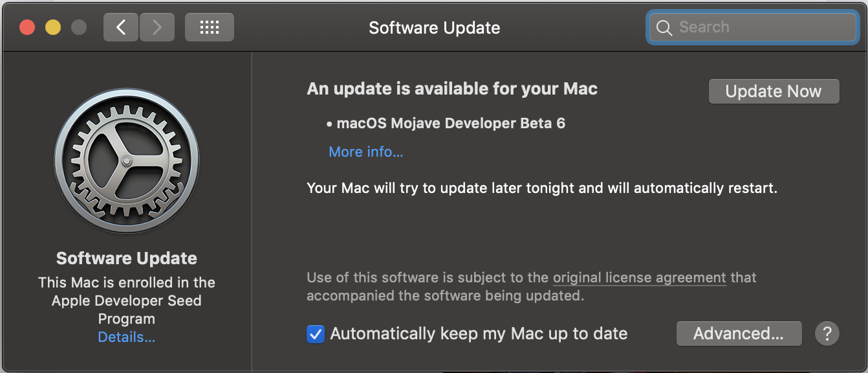Expand More info… about the update
The image size is (868, 373).
[x=365, y=152]
